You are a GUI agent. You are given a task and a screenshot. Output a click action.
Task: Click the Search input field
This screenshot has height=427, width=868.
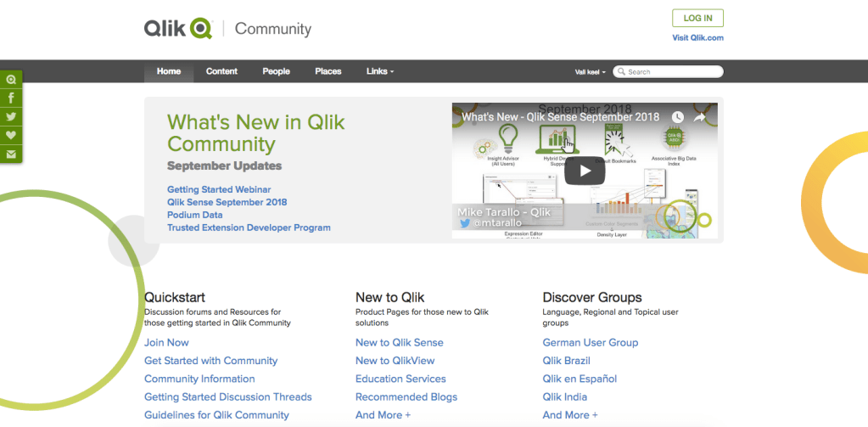tap(672, 72)
